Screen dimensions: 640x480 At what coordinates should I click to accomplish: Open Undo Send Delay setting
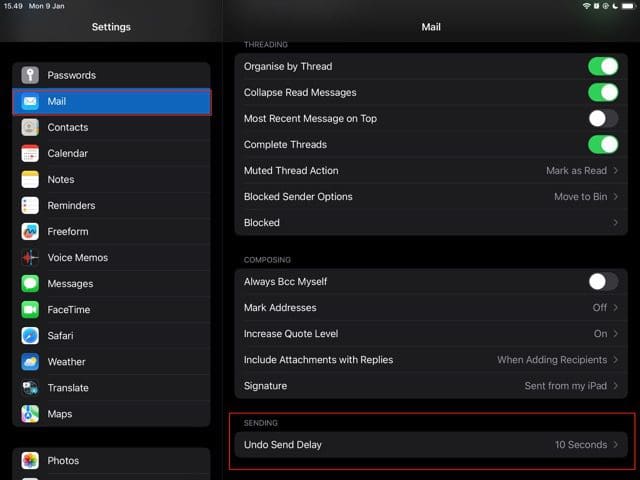click(x=431, y=444)
